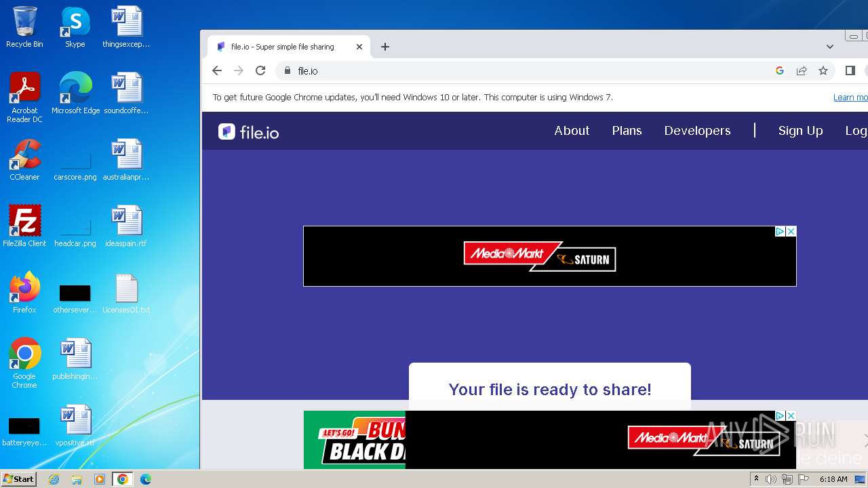Viewport: 868px width, 488px height.
Task: Show hidden tray icons arrow
Action: coord(757,479)
